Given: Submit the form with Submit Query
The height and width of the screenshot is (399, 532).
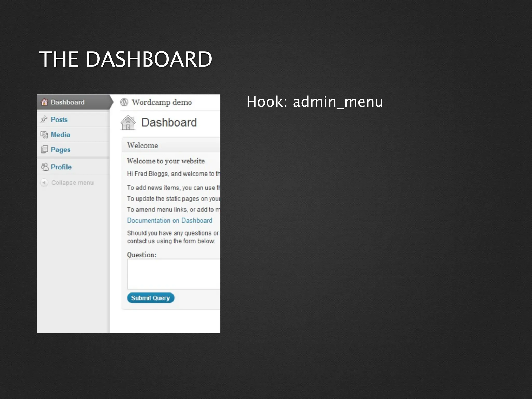Looking at the screenshot, I should (x=151, y=298).
